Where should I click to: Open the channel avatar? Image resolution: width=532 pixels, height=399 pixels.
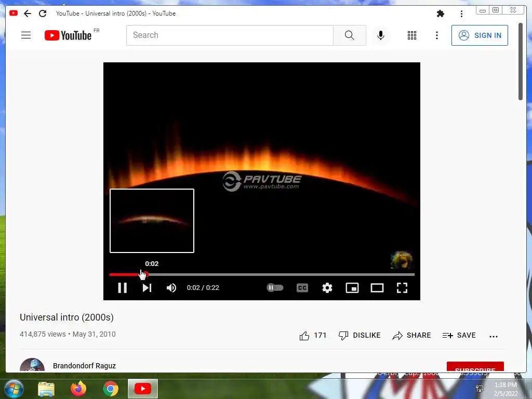32,365
